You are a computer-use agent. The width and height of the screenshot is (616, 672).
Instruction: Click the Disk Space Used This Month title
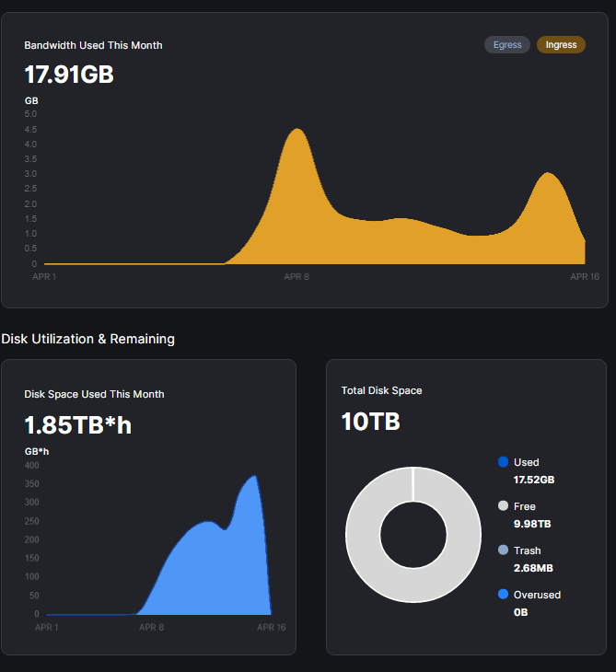94,394
